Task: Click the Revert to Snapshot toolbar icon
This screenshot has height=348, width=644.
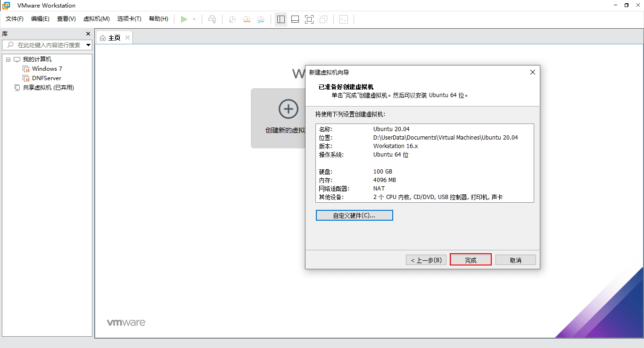Action: click(247, 19)
